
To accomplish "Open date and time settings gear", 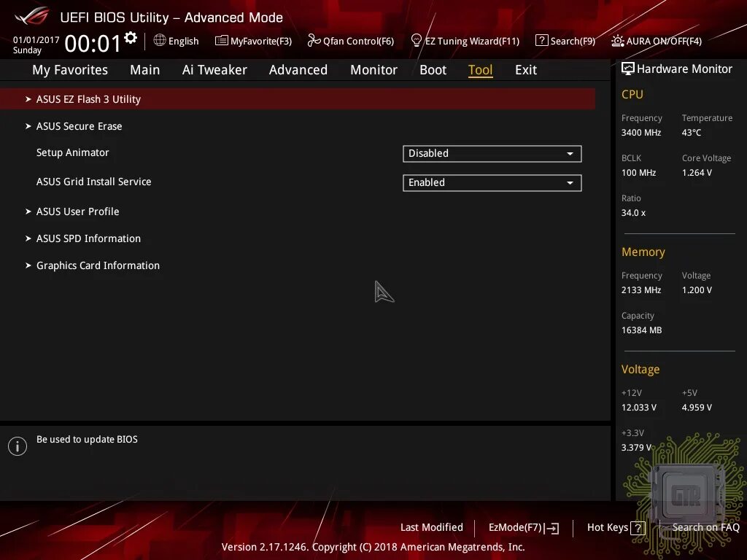I will [131, 38].
